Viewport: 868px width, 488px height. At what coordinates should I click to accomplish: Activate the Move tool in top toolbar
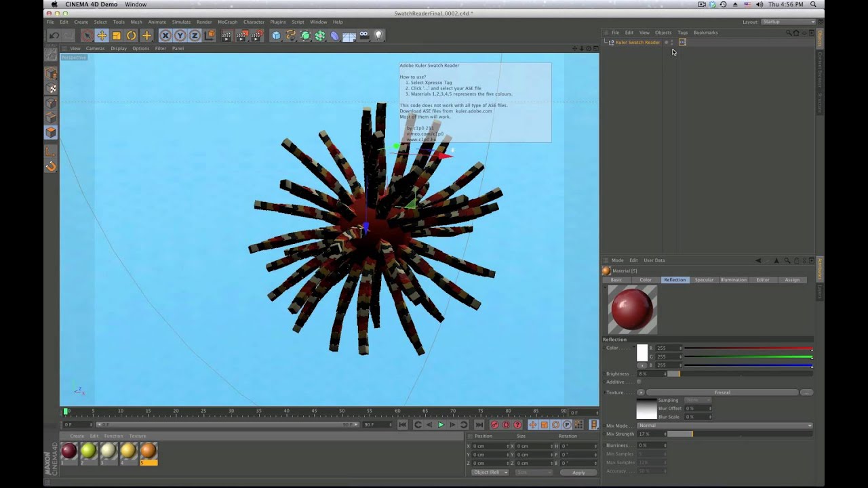tap(102, 35)
